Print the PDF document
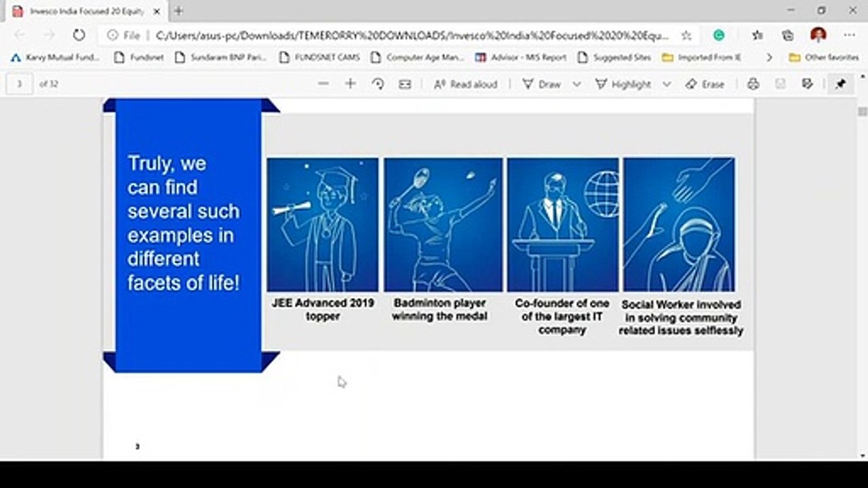The image size is (868, 488). [x=753, y=84]
